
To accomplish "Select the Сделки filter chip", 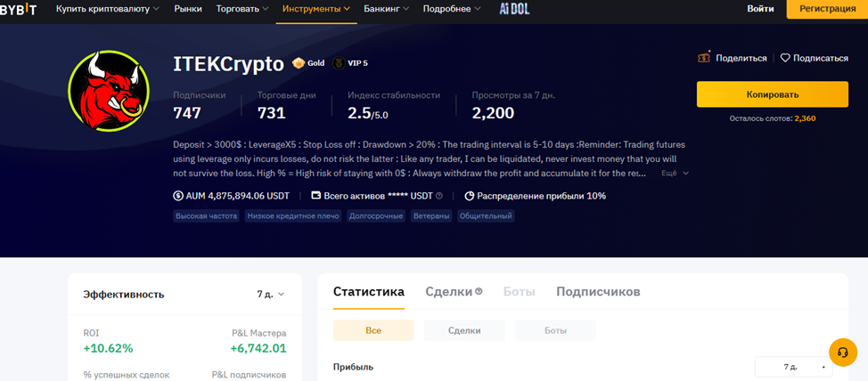I will click(464, 330).
